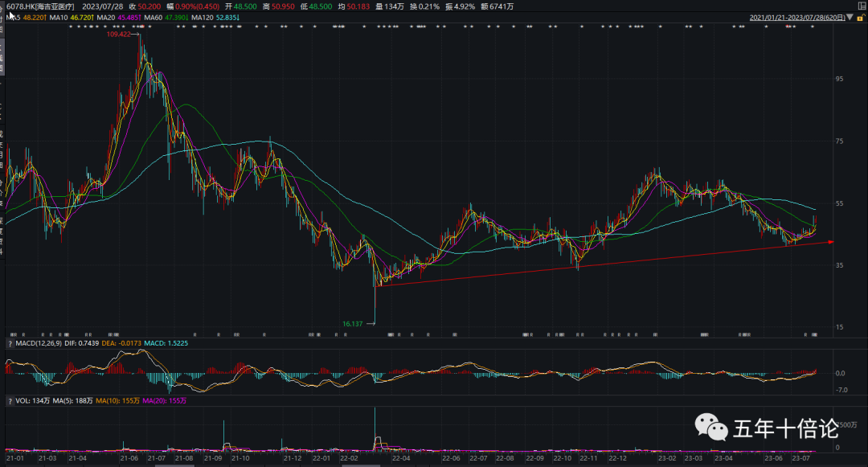The image size is (868, 467).
Task: Click the 109.422 high price marker
Action: (x=118, y=35)
